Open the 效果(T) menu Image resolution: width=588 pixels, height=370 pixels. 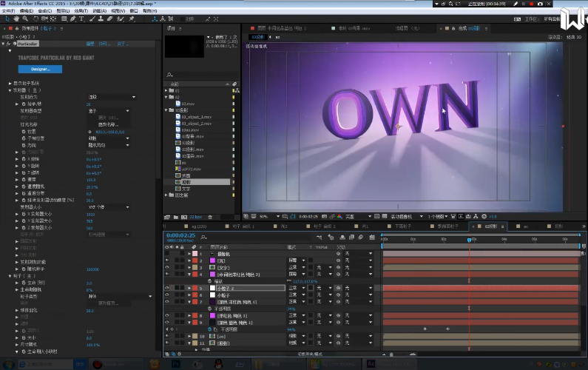80,11
